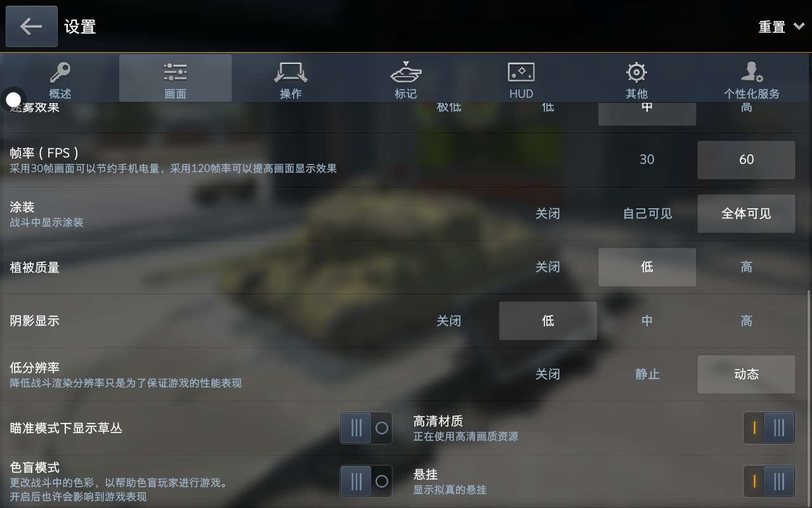The image size is (812, 508).
Task: Turn off the 高清材质 switch
Action: tap(769, 428)
